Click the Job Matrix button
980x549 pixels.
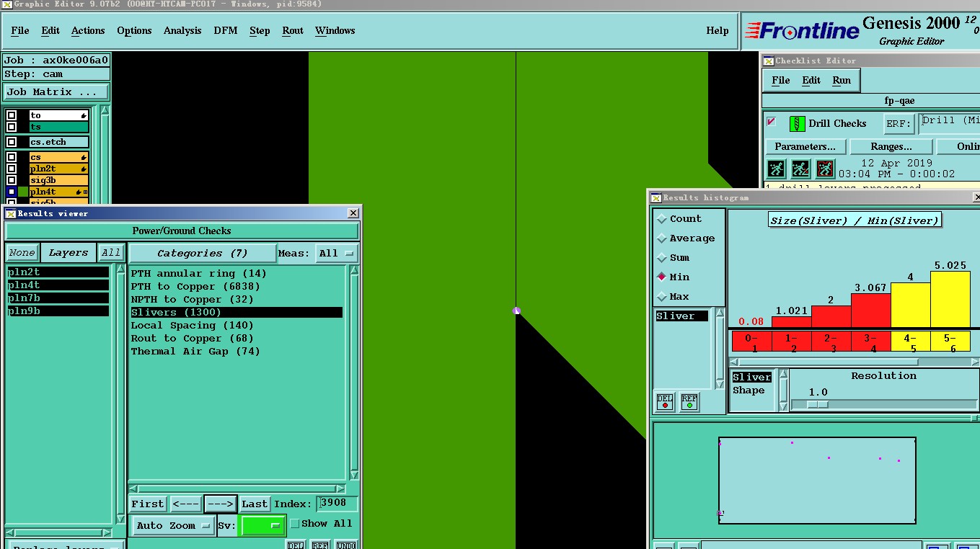(x=57, y=92)
